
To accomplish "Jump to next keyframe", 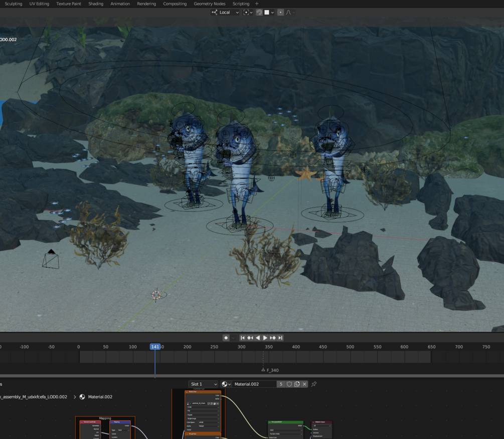I will (273, 338).
